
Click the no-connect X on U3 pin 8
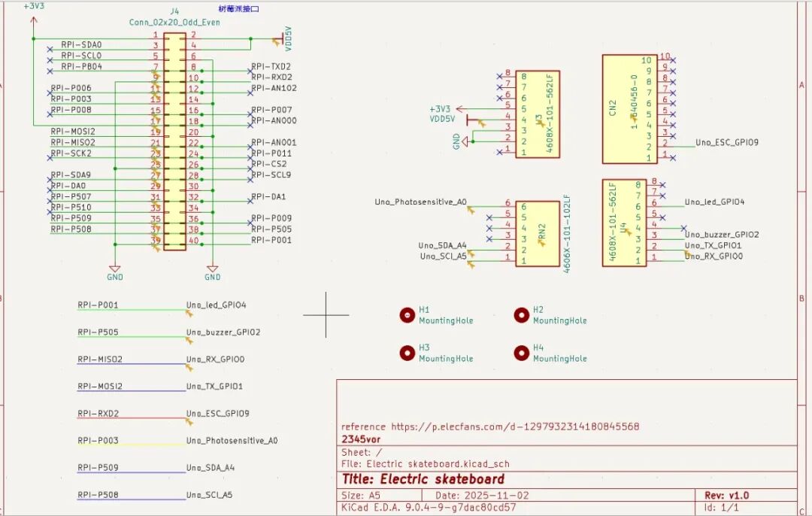pos(500,76)
